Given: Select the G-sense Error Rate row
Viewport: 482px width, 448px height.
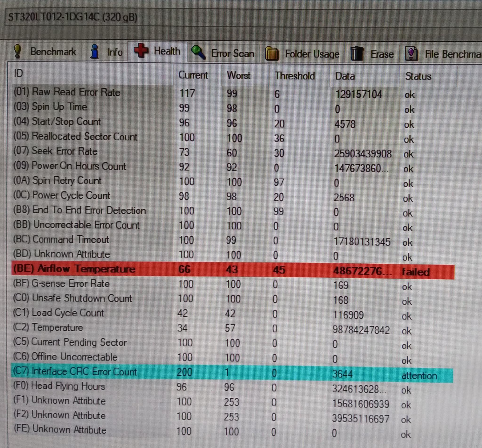Looking at the screenshot, I should point(233,285).
